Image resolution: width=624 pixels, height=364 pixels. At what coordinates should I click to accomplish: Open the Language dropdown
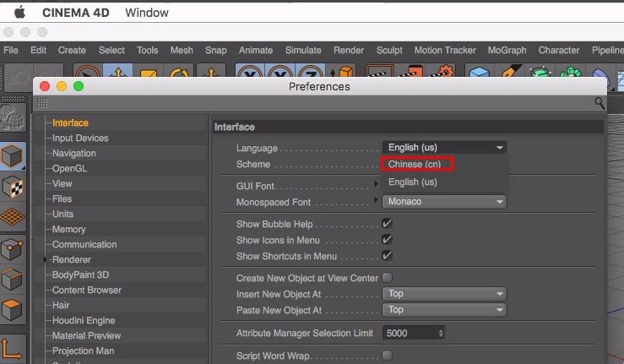444,147
